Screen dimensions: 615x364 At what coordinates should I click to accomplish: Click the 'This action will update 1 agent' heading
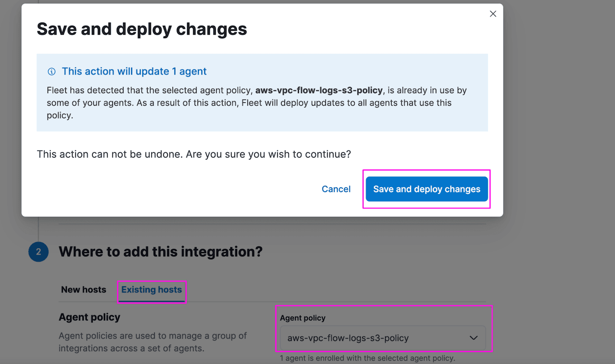pos(134,71)
